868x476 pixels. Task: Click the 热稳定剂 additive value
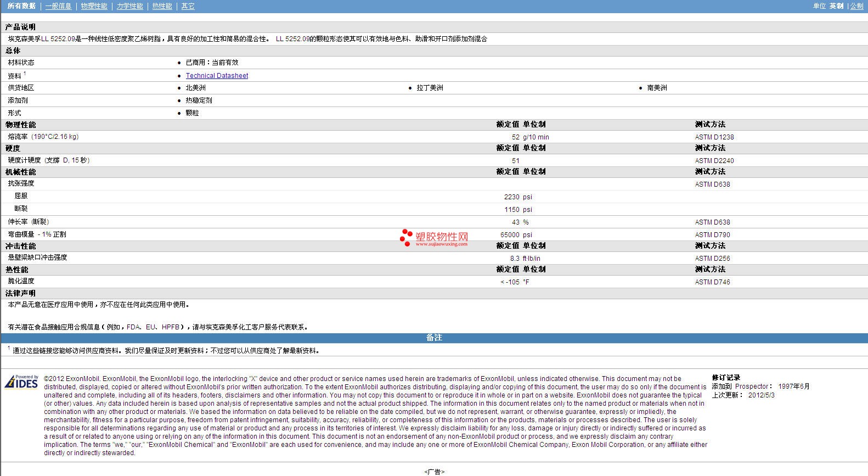(199, 100)
